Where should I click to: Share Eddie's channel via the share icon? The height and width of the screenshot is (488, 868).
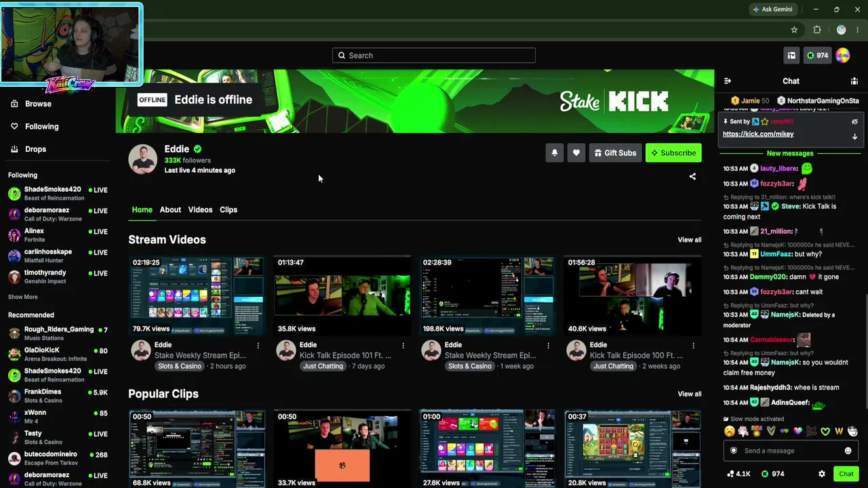pyautogui.click(x=692, y=176)
